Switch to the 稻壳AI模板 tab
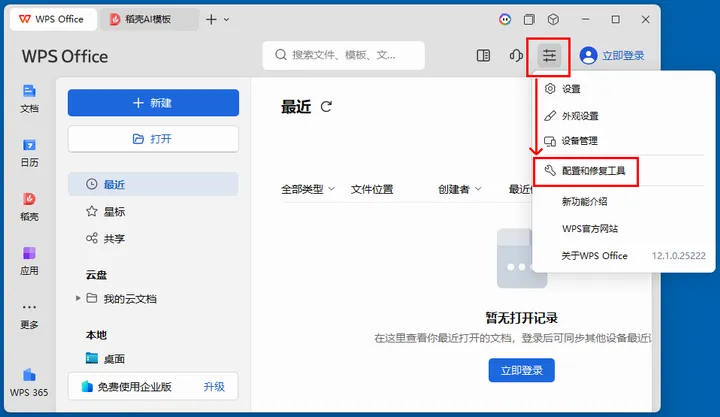This screenshot has height=417, width=720. [x=149, y=19]
